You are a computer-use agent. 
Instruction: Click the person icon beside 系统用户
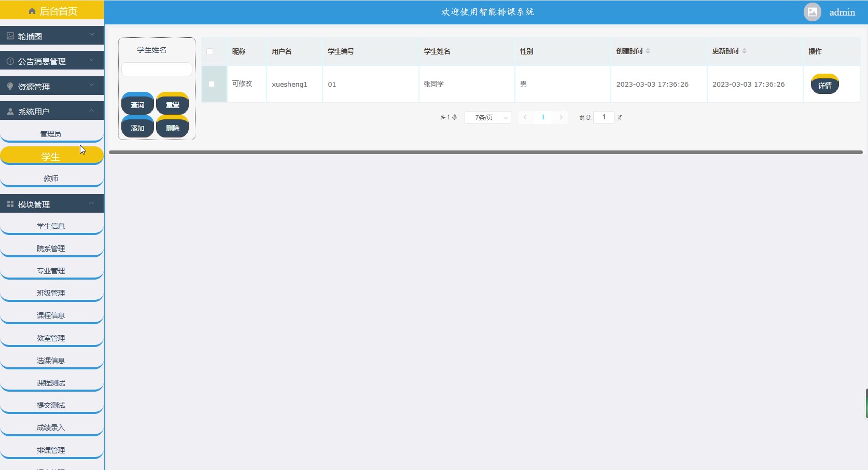pos(10,111)
